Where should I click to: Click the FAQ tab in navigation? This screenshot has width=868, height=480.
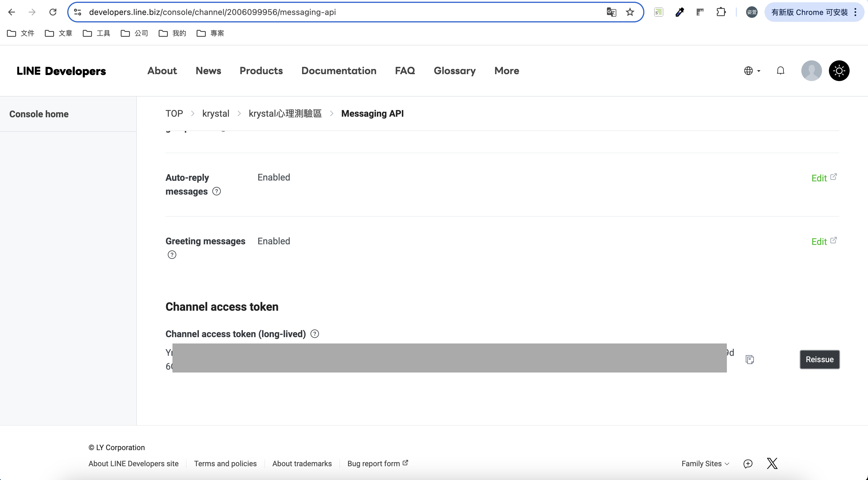tap(405, 70)
